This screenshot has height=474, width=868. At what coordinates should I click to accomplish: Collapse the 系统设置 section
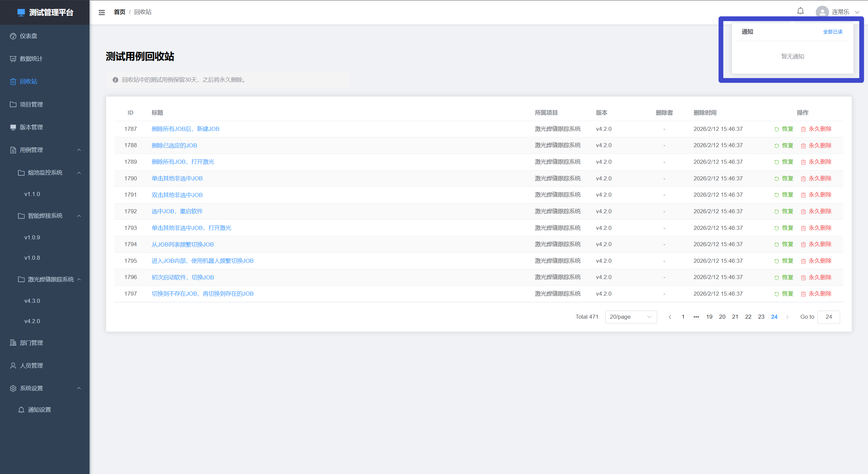79,388
